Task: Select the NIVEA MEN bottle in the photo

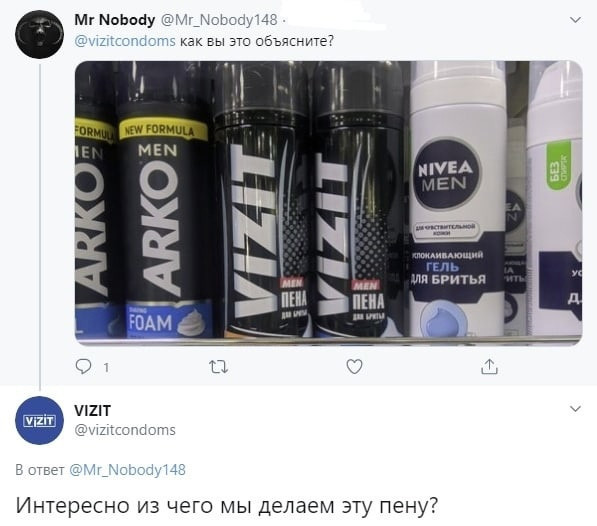Action: tap(459, 199)
